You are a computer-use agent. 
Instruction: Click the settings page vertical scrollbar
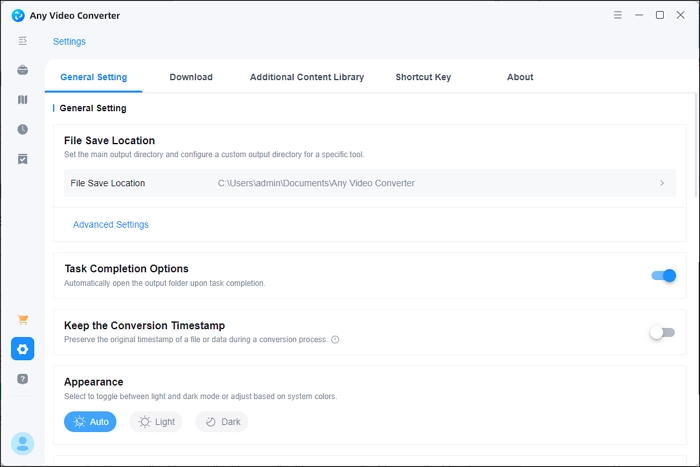click(696, 145)
